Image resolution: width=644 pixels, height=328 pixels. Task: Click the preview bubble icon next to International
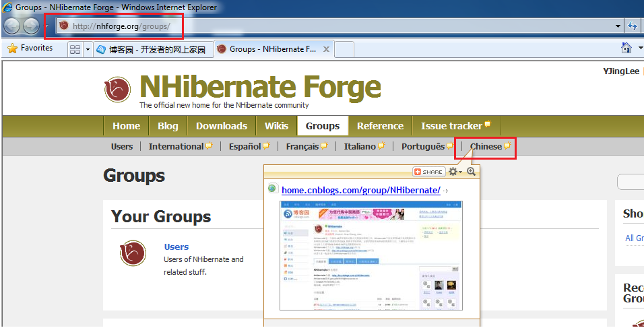[209, 145]
